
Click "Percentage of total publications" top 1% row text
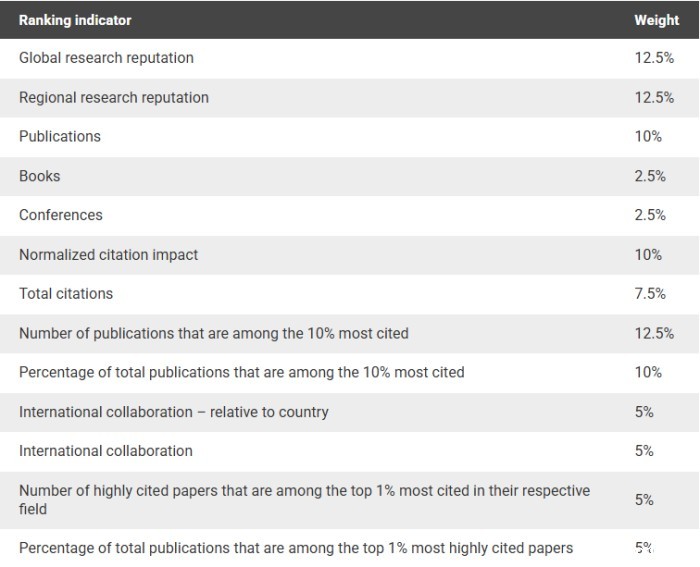pos(296,548)
